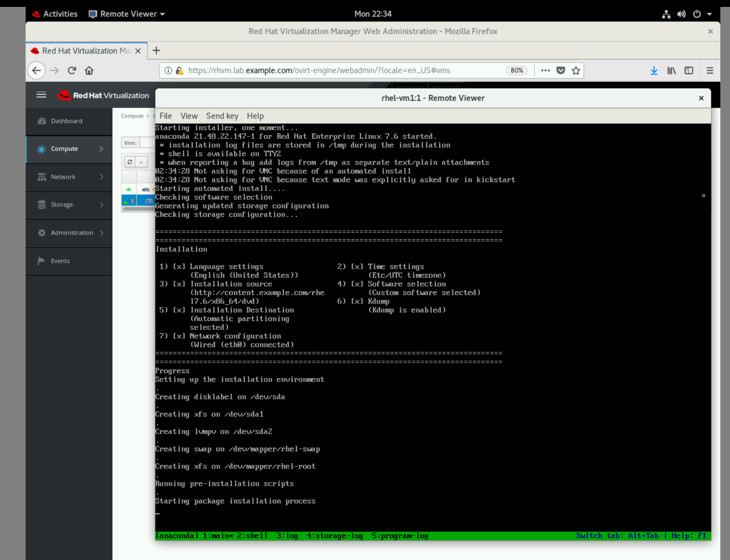Image resolution: width=730 pixels, height=560 pixels.
Task: Click the 'Installation Destination' line in the console
Action: point(227,311)
